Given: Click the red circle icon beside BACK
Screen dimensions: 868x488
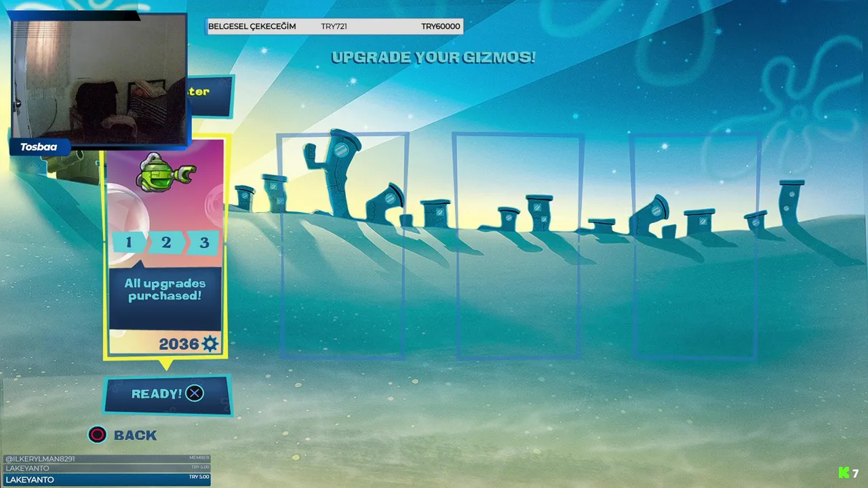Looking at the screenshot, I should pos(98,435).
